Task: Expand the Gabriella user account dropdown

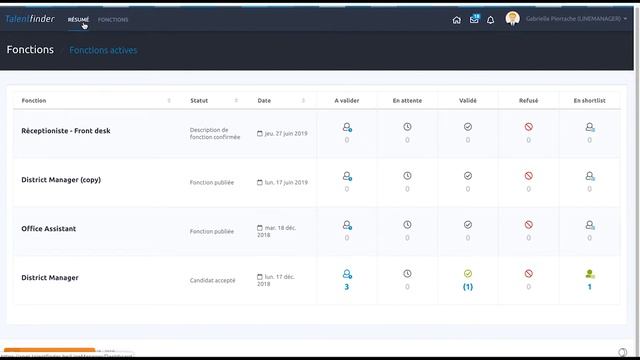Action: [576, 19]
